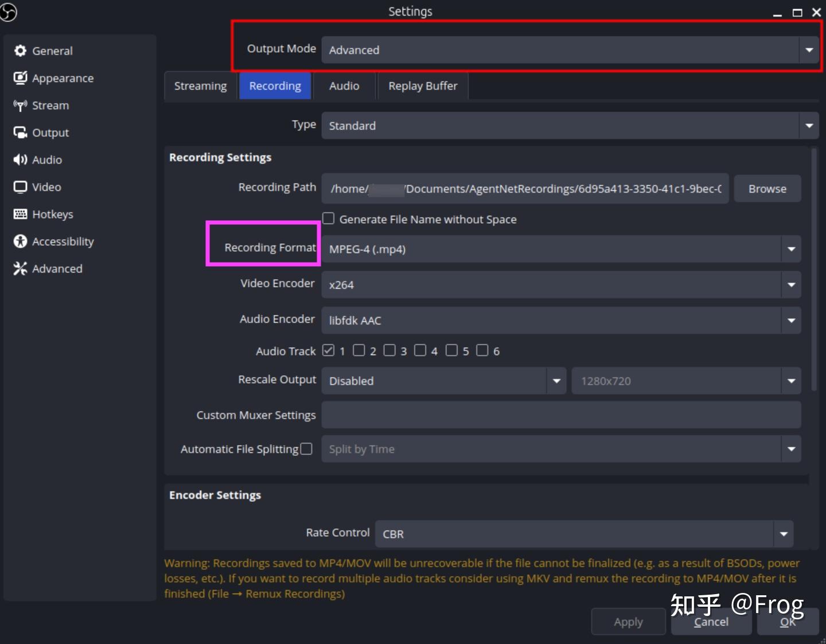
Task: Open the Audio Encoder dropdown
Action: [561, 320]
